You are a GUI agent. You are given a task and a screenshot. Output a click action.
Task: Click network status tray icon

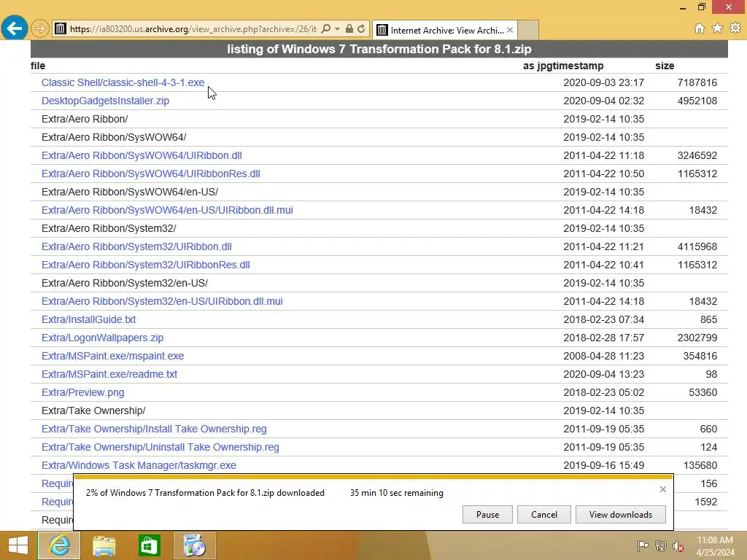coord(661,545)
